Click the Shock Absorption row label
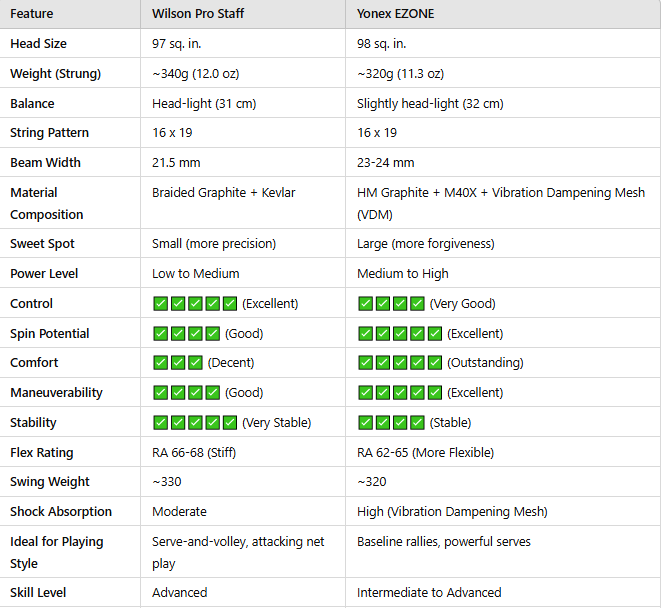Screen dimensions: 663x608 click(61, 511)
